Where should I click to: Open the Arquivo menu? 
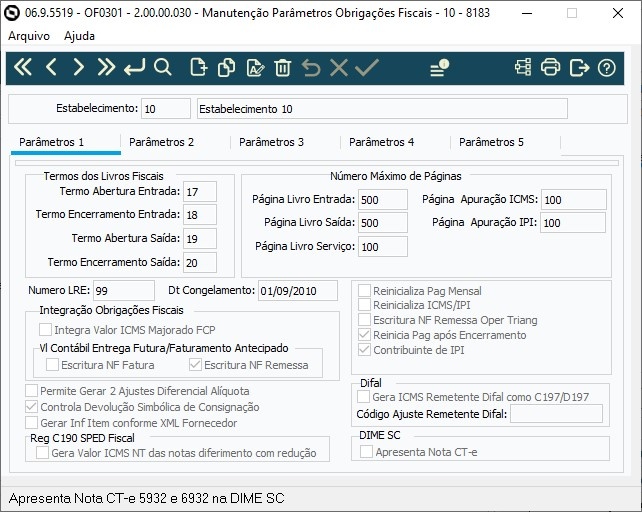click(x=28, y=35)
